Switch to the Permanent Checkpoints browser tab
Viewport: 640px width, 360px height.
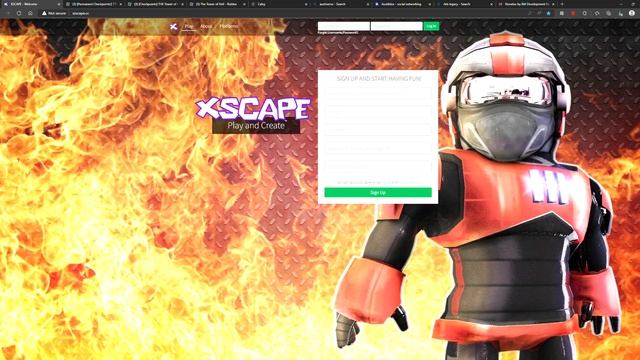click(x=94, y=4)
